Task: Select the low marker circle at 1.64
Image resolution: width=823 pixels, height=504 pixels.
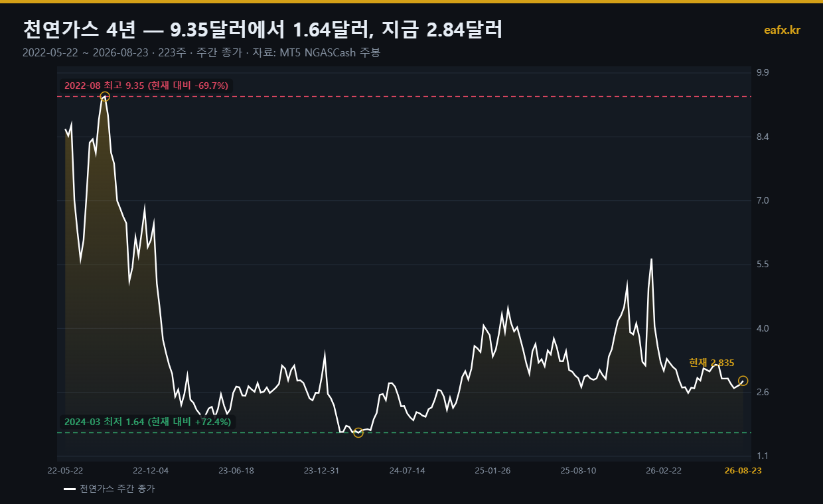Action: pyautogui.click(x=358, y=432)
